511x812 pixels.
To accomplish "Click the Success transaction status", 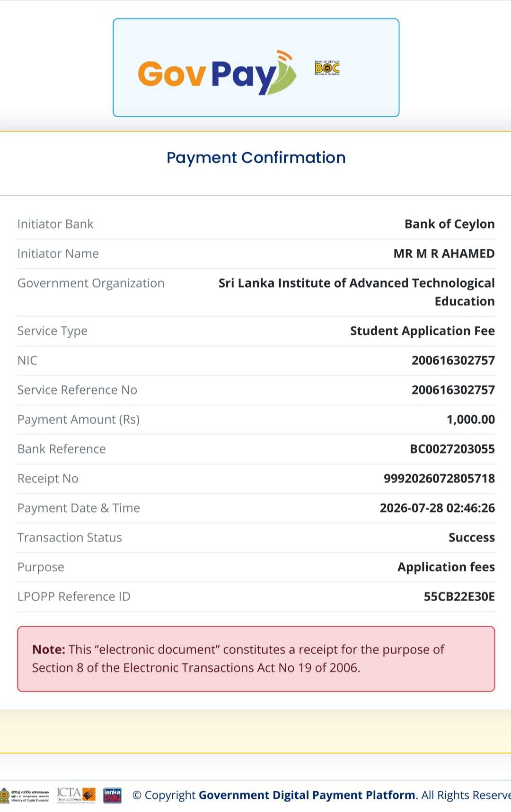I will click(471, 538).
